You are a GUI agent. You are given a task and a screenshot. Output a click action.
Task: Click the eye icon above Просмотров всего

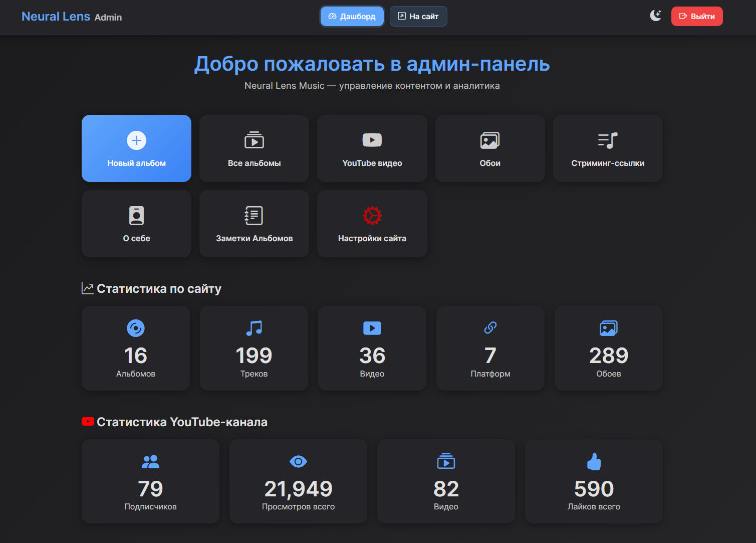[x=298, y=461]
